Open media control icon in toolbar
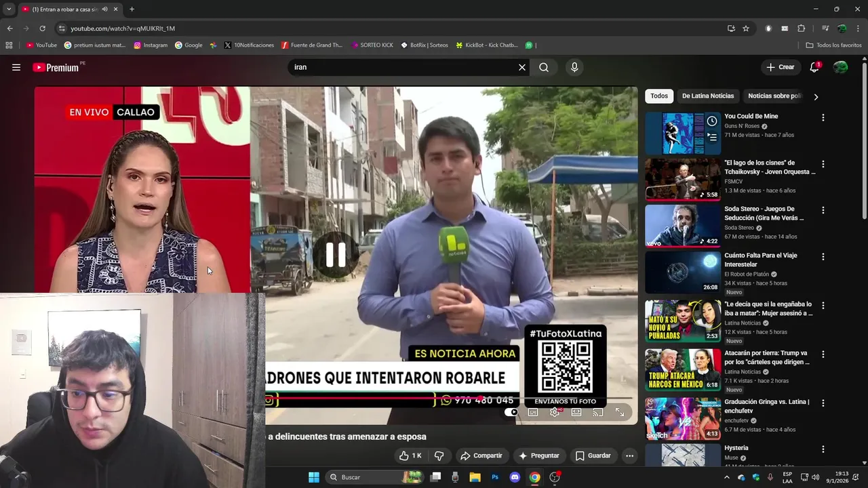Screen dimensions: 868x488 [x=825, y=28]
